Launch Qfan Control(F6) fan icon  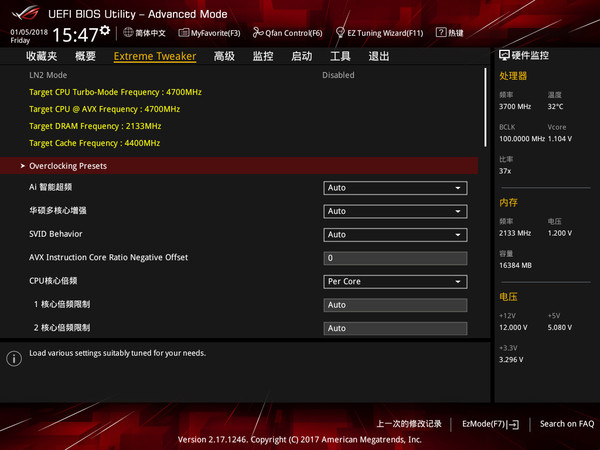258,33
